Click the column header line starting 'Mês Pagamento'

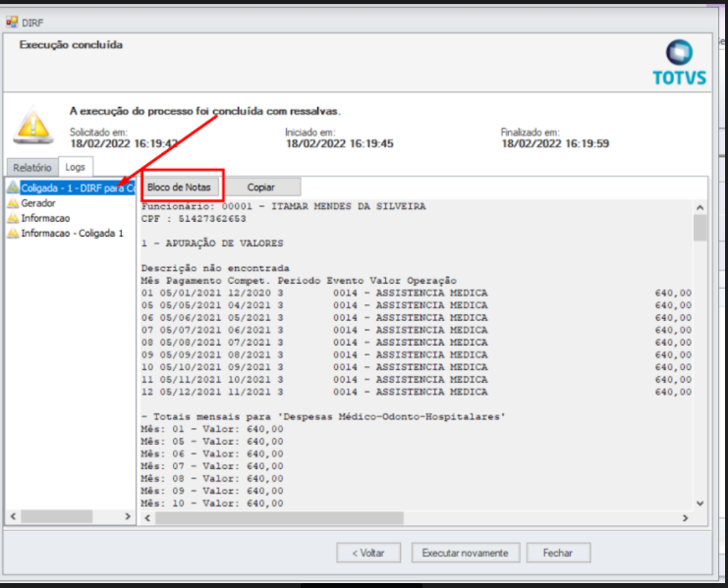tap(299, 281)
